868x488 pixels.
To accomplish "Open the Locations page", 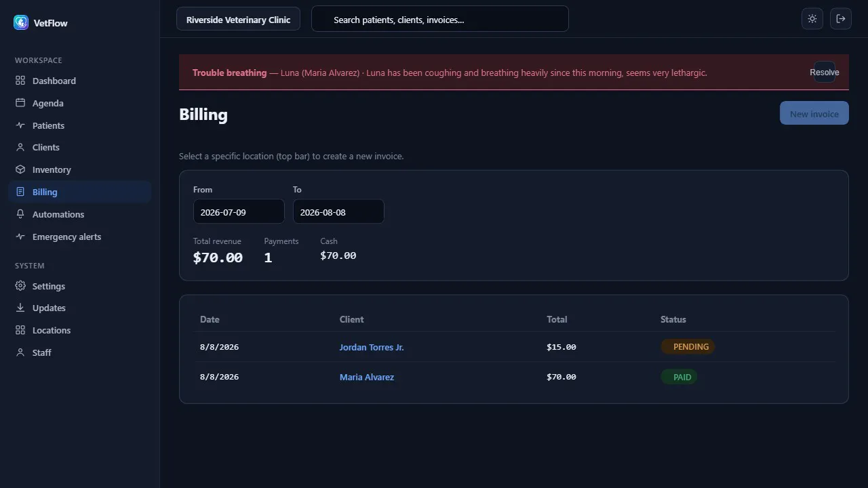I will click(80, 330).
